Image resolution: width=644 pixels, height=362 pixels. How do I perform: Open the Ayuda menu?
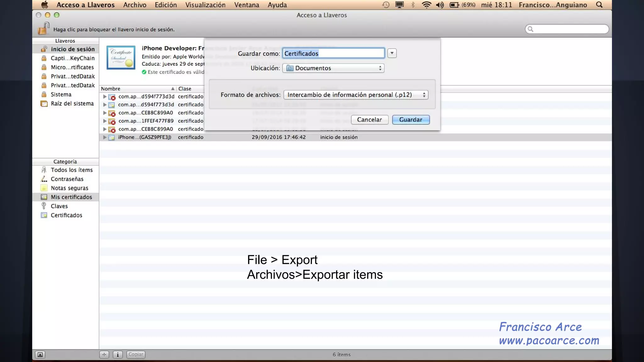277,5
